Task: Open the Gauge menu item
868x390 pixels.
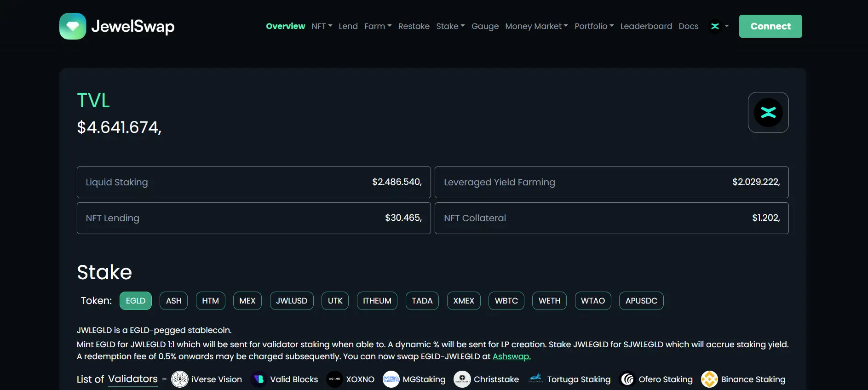Action: pos(485,26)
